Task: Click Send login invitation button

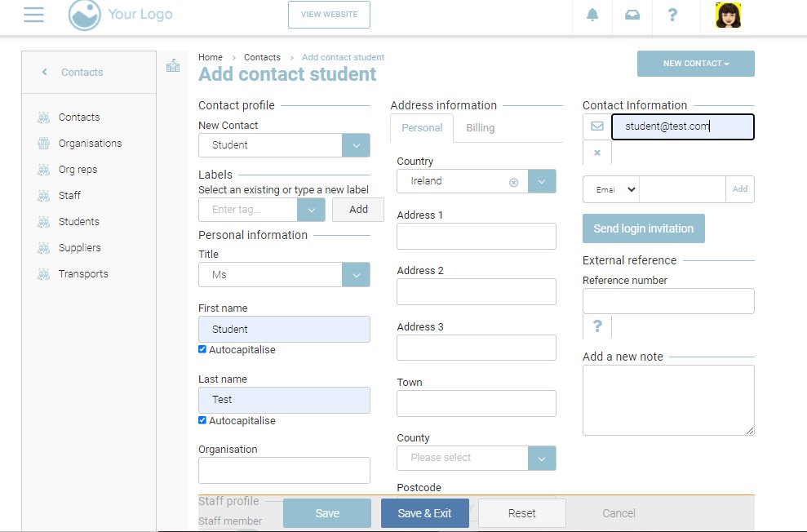Action: [643, 228]
